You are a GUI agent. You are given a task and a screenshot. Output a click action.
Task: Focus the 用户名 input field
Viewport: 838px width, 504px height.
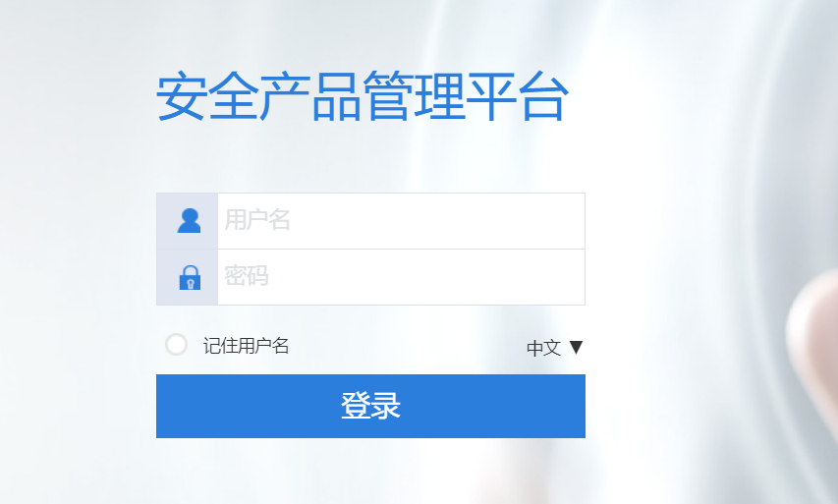pyautogui.click(x=401, y=221)
